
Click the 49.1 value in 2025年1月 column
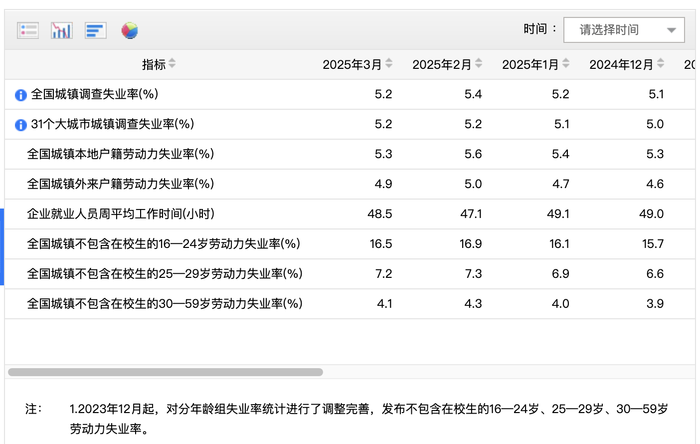pyautogui.click(x=558, y=214)
